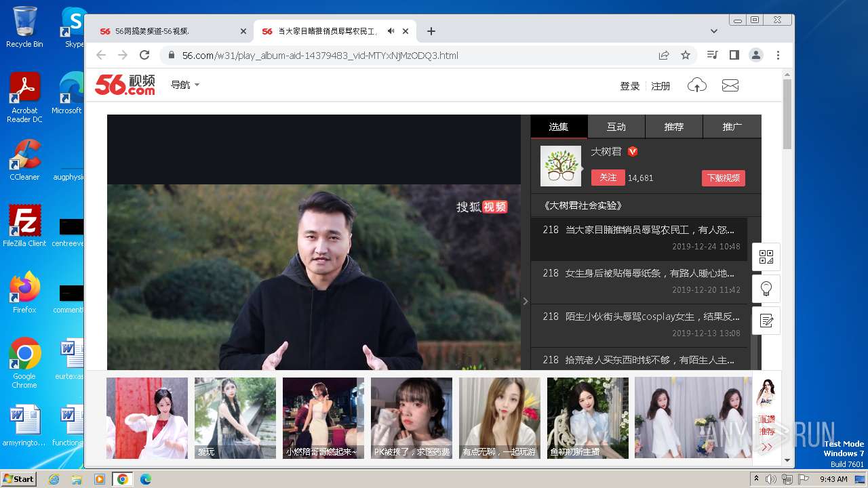
Task: Go forward in browser history
Action: (x=123, y=55)
